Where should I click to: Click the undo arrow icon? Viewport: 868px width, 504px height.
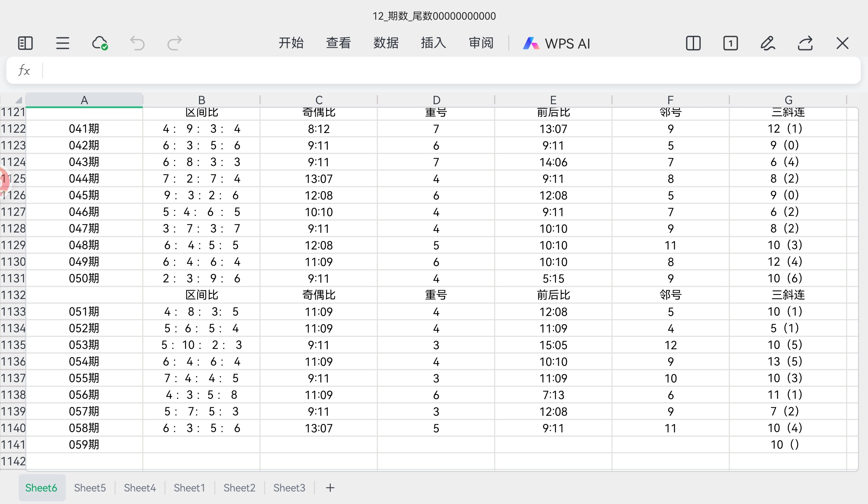click(137, 43)
